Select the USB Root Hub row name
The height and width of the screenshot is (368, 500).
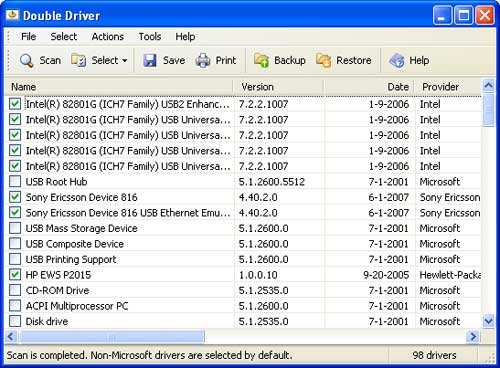coord(56,182)
